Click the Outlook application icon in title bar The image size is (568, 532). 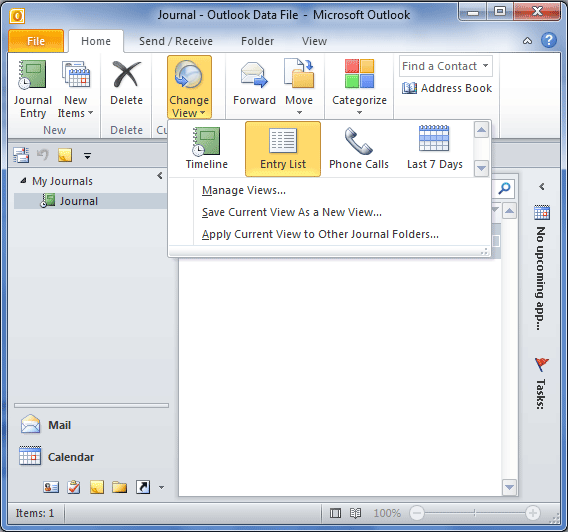click(x=17, y=16)
